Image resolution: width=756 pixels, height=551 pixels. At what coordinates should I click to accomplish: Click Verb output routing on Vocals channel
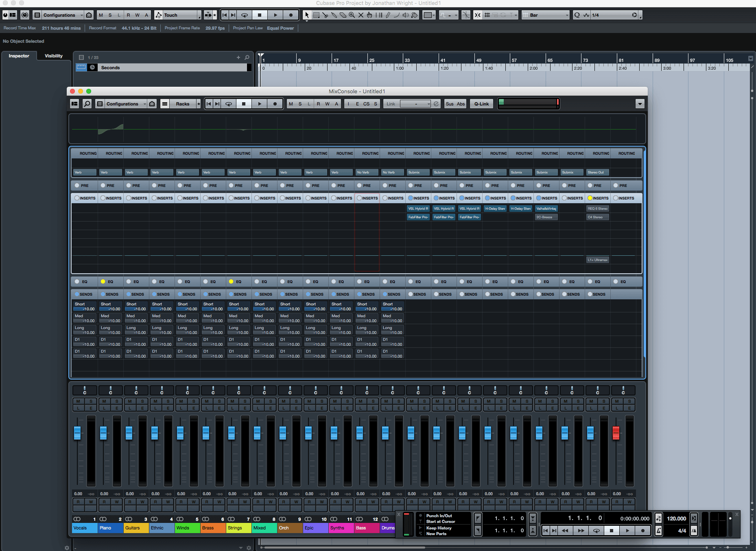[x=85, y=172]
